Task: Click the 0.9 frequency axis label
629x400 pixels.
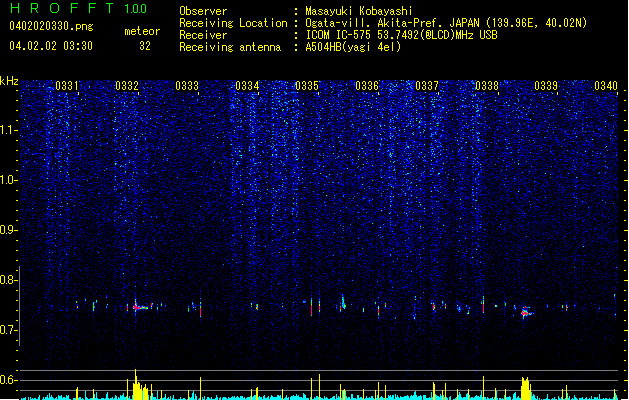Action: click(8, 230)
